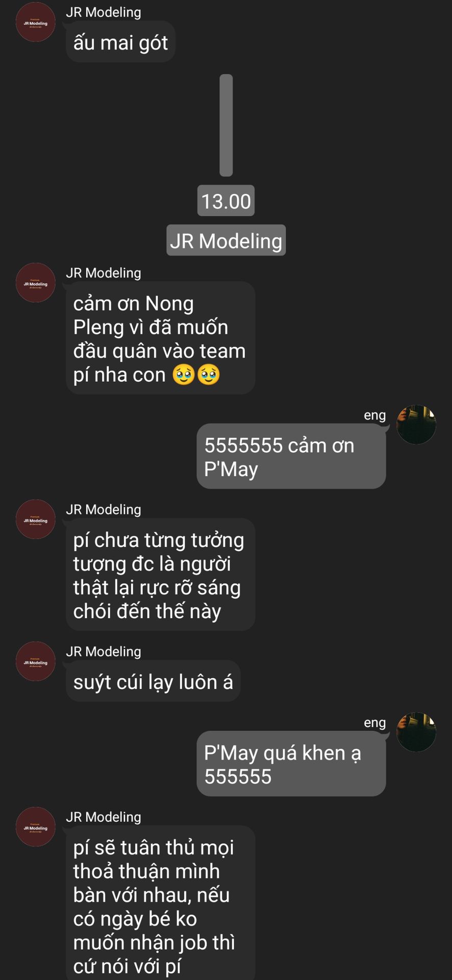Tap the centered JR Modeling gray label
Viewport: 452px width, 980px height.
226,240
